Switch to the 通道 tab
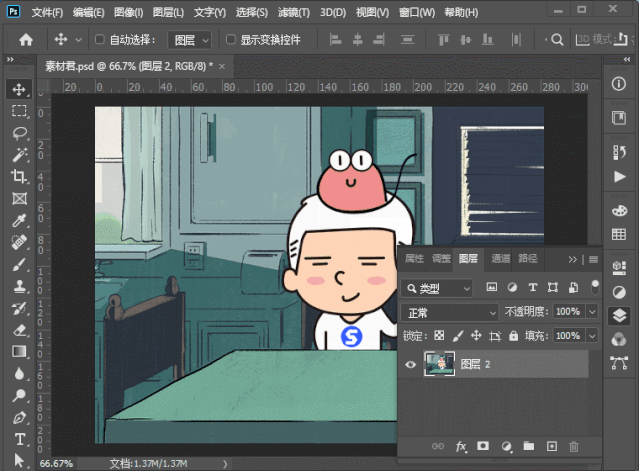 (x=501, y=258)
